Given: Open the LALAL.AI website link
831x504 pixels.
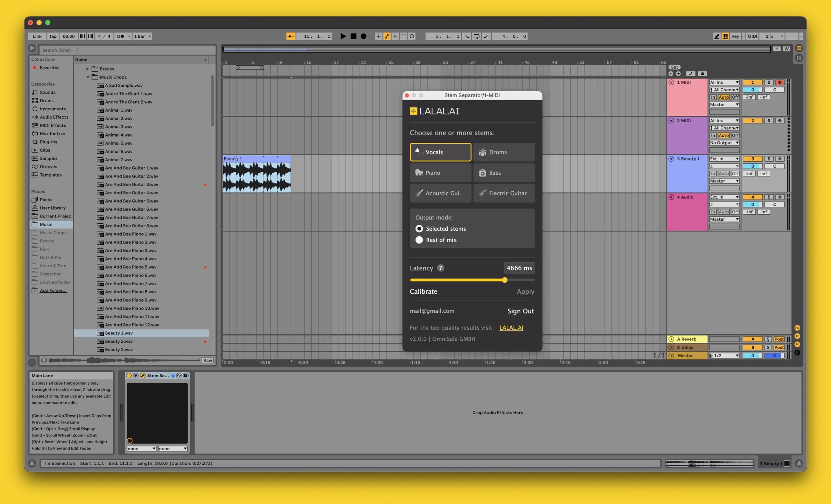Looking at the screenshot, I should [x=511, y=327].
